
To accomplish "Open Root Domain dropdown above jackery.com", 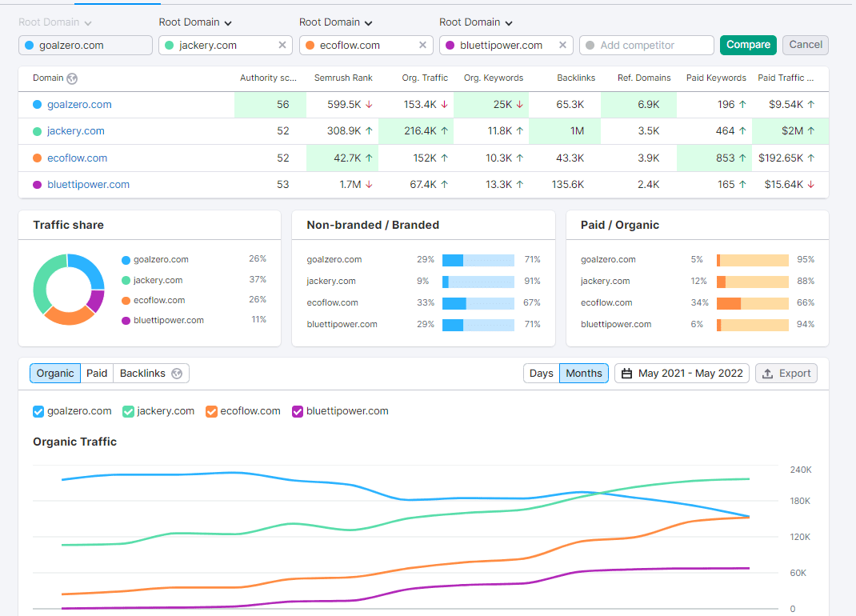I will [195, 22].
